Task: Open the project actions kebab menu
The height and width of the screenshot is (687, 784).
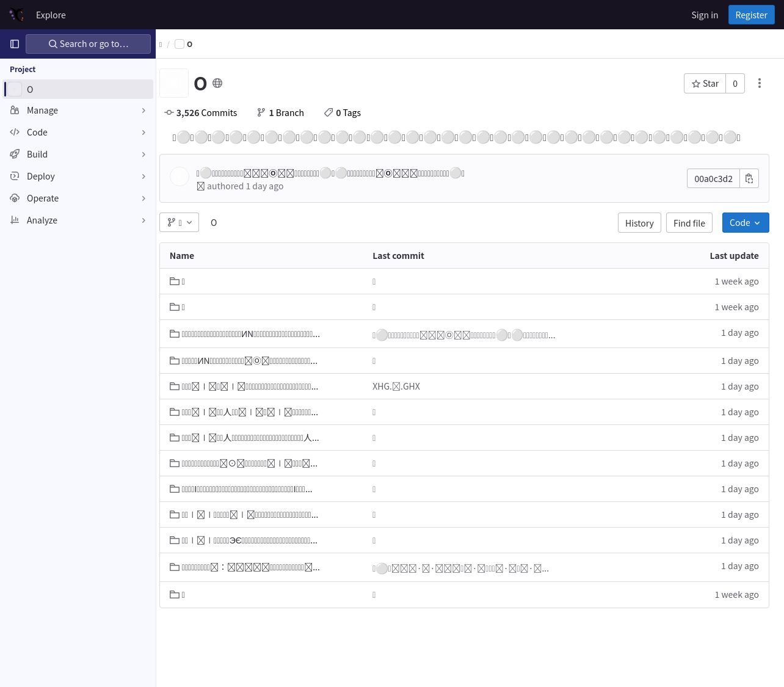Action: (x=760, y=84)
